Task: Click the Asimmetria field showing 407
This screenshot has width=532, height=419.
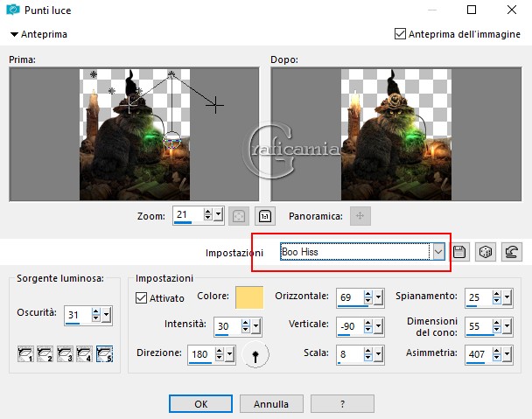Action: pyautogui.click(x=479, y=354)
